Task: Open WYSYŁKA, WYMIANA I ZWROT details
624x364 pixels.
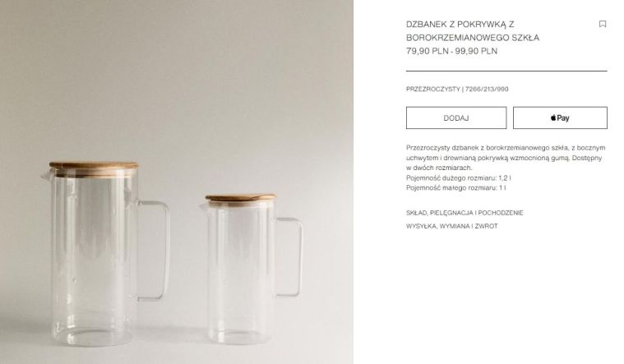Action: [451, 226]
